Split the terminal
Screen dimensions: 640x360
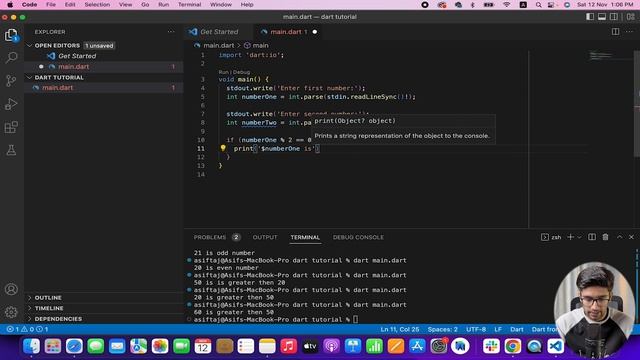click(592, 237)
